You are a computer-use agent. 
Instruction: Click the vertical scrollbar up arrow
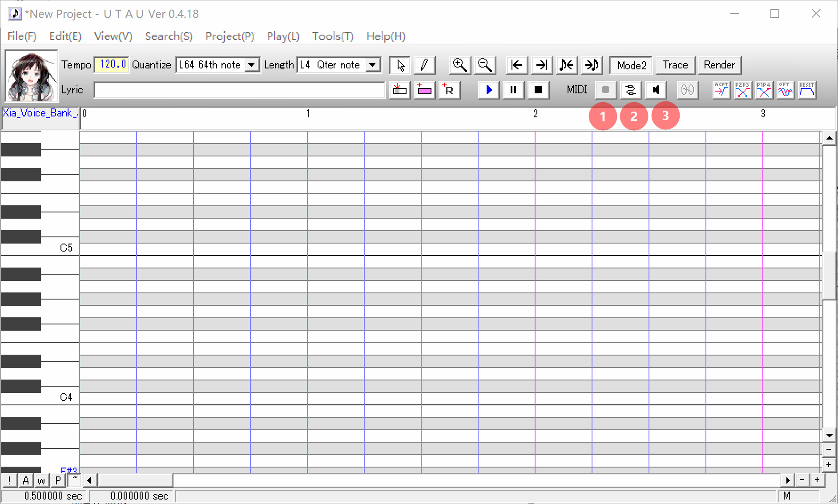tap(829, 138)
